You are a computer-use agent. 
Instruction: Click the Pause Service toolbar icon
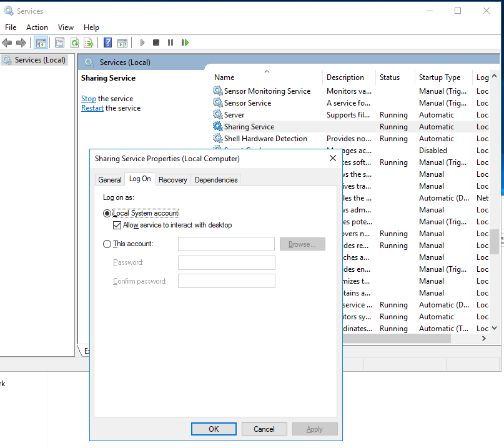170,42
